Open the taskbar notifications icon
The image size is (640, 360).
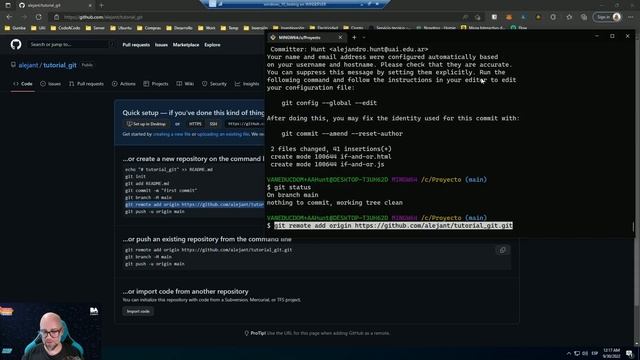click(x=629, y=353)
